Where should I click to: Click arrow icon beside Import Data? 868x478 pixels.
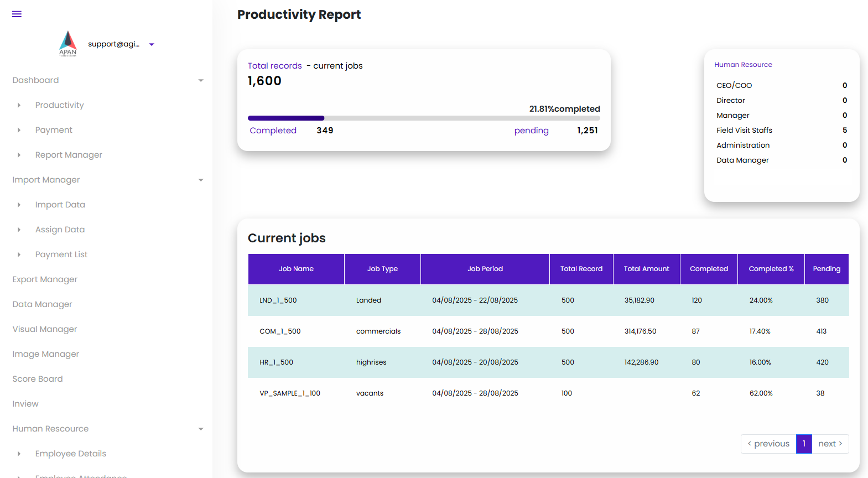coord(19,205)
